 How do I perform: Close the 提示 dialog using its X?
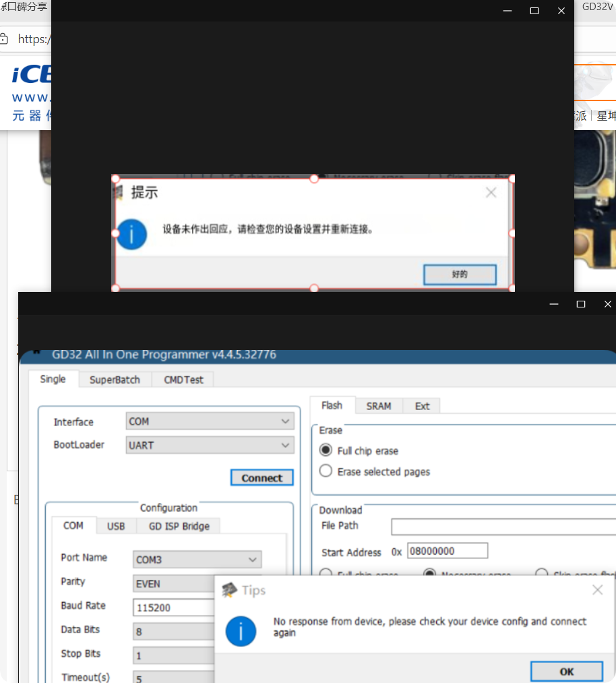point(491,193)
